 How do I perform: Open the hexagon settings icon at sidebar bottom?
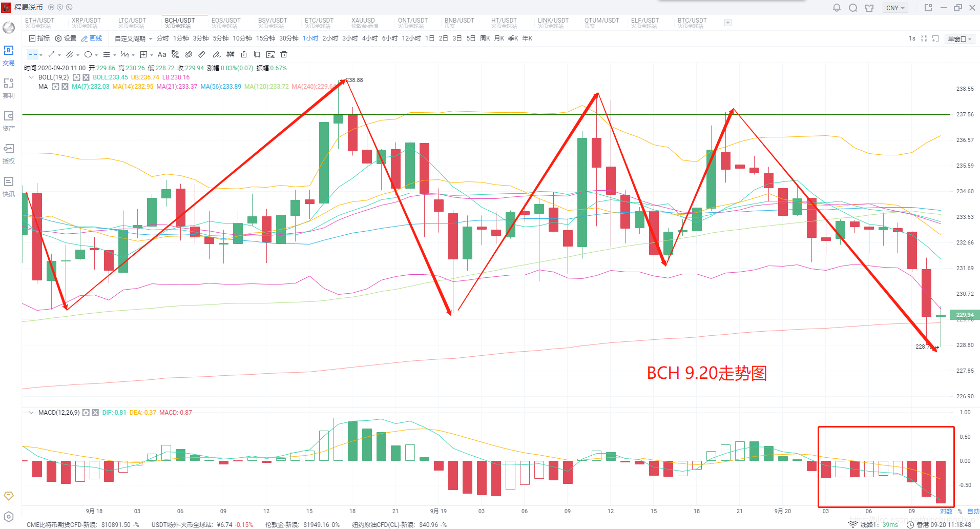[x=9, y=517]
